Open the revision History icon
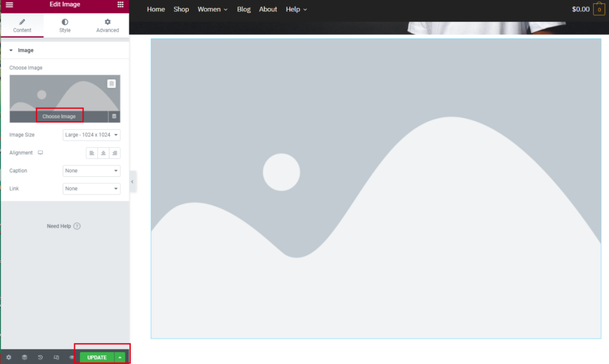Viewport: 609px width, 364px height. pos(40,357)
